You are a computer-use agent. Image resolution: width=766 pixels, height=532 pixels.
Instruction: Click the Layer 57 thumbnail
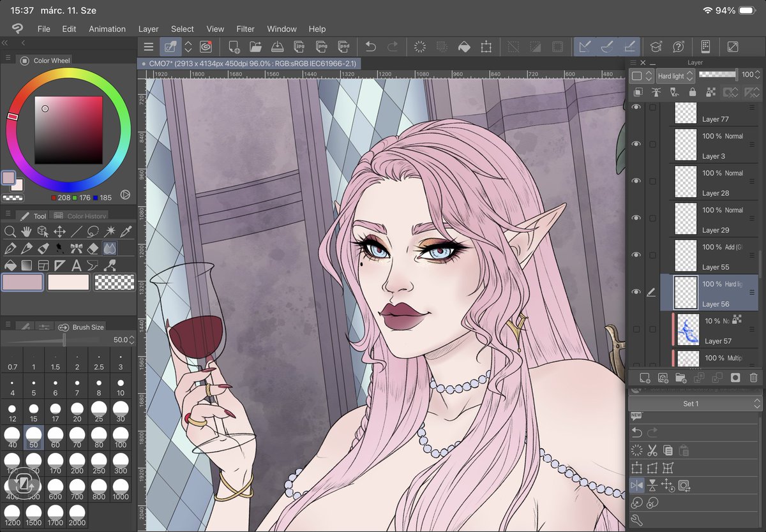click(687, 329)
